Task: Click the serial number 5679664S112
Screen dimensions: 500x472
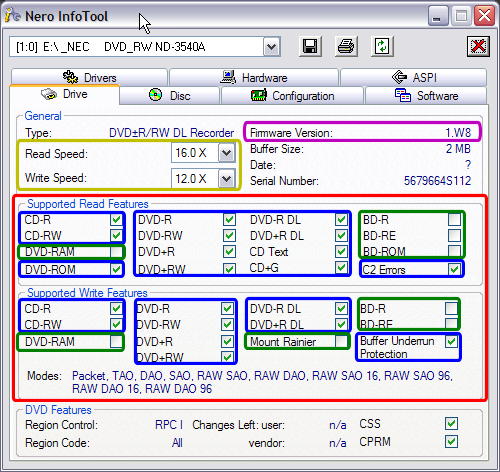Action: (x=437, y=181)
